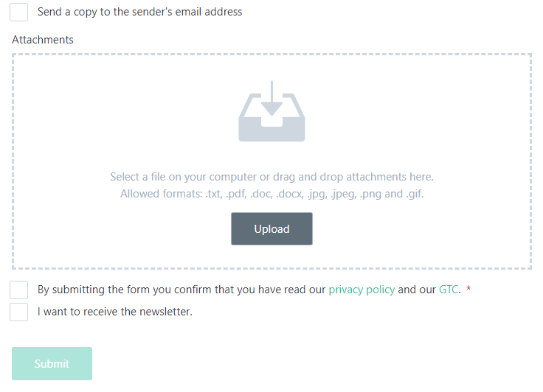Check the newsletter subscription box
The height and width of the screenshot is (392, 543).
pyautogui.click(x=18, y=312)
